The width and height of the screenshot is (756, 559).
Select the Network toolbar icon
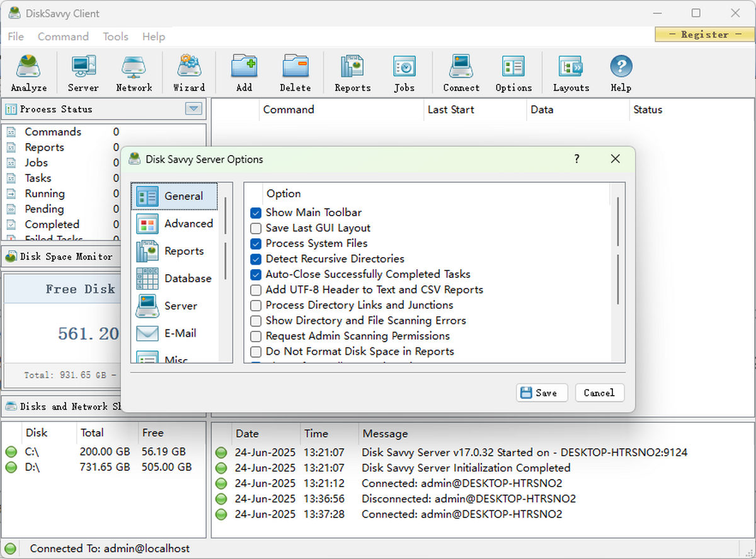[134, 71]
